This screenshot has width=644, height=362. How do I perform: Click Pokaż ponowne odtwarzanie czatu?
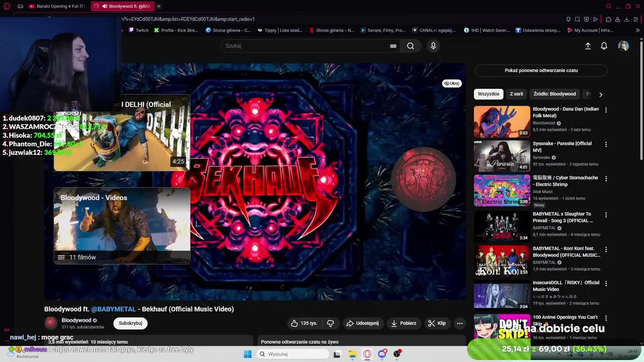click(541, 70)
